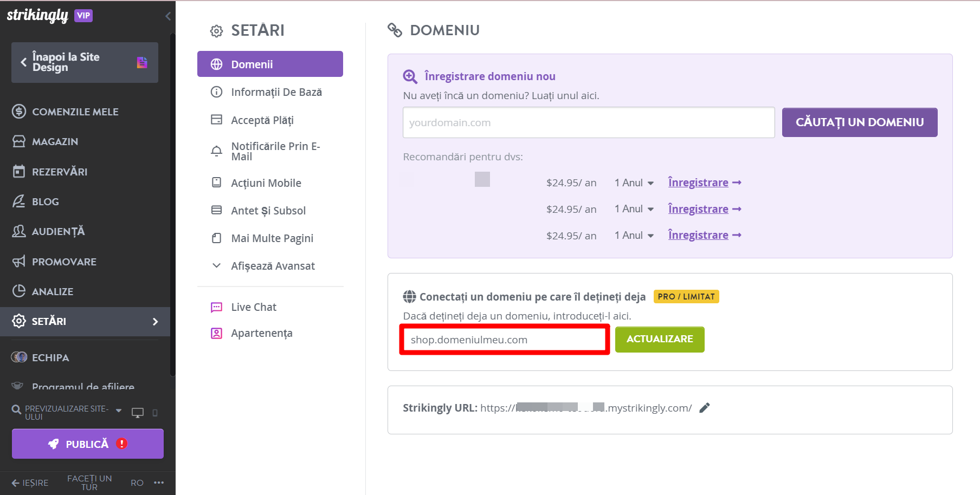Image resolution: width=980 pixels, height=495 pixels.
Task: Open first recommendation's 1 Anul dropdown
Action: [x=634, y=183]
